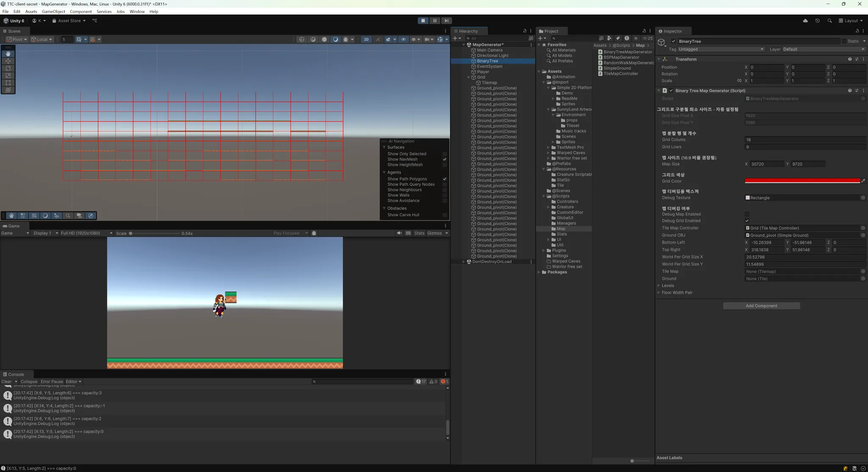
Task: Select the Player object in Hierarchy
Action: coord(483,72)
